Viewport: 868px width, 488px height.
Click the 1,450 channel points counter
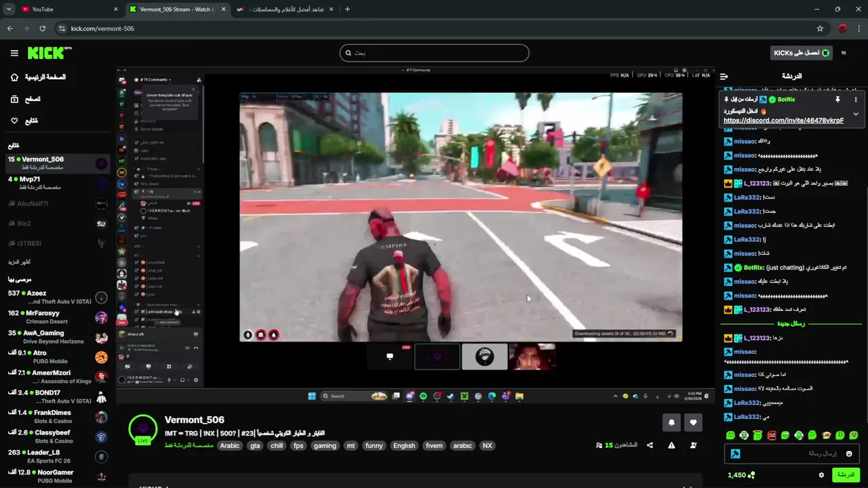coord(741,475)
